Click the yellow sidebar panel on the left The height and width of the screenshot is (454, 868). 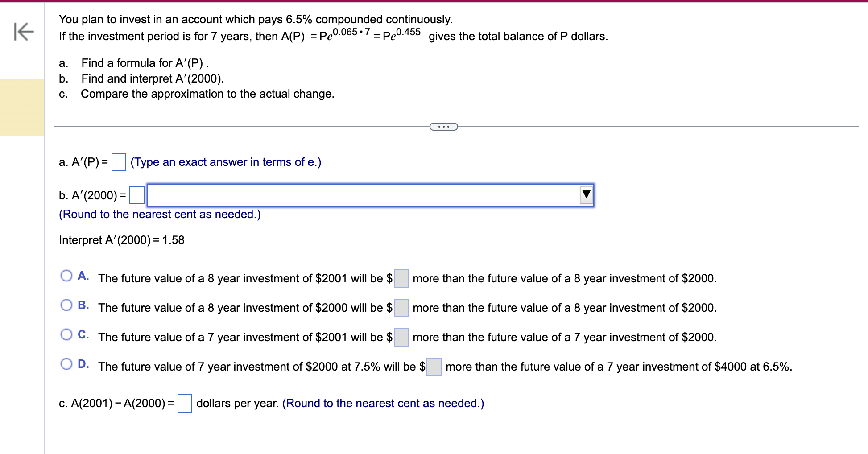tap(21, 107)
